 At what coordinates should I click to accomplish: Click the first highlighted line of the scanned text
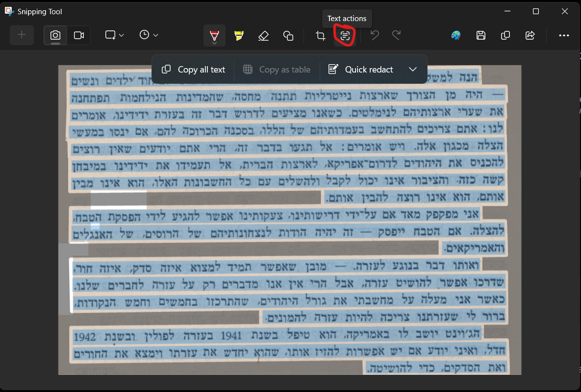click(x=275, y=78)
